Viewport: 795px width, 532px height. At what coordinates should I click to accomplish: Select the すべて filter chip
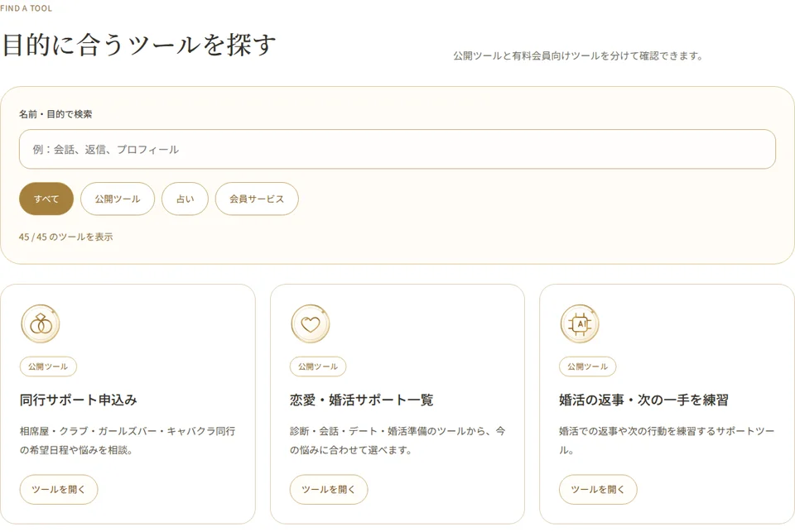(46, 199)
